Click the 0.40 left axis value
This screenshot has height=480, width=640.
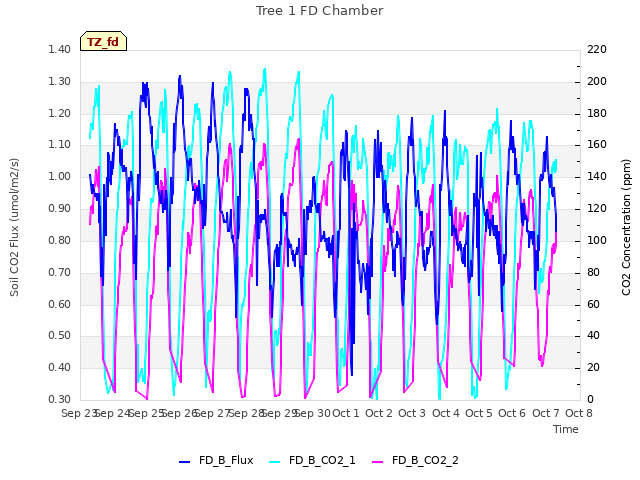(60, 368)
